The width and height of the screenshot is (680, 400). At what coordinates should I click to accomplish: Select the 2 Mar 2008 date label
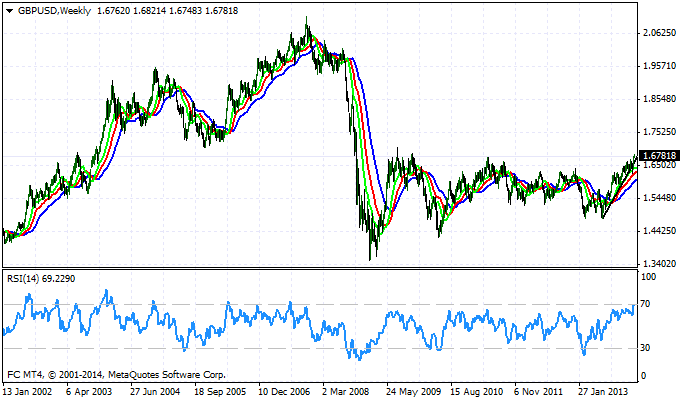(347, 391)
